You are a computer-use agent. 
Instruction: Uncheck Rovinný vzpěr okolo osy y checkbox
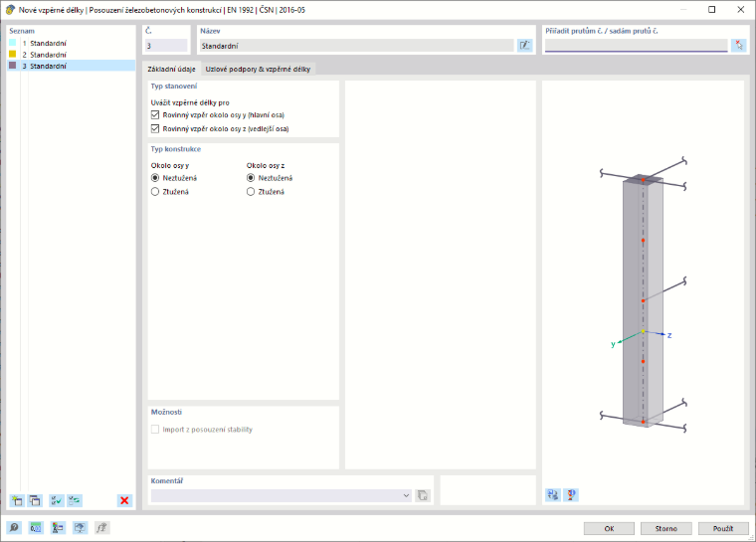tap(155, 115)
